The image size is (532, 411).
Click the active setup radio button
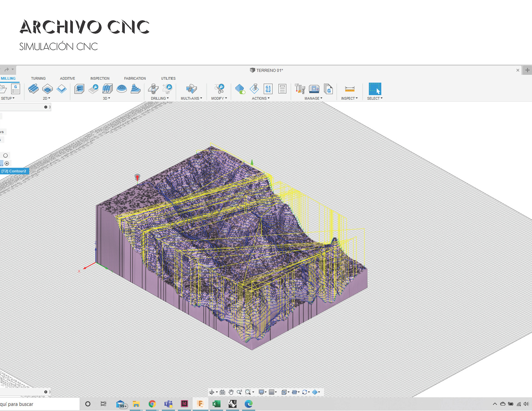pyautogui.click(x=7, y=163)
